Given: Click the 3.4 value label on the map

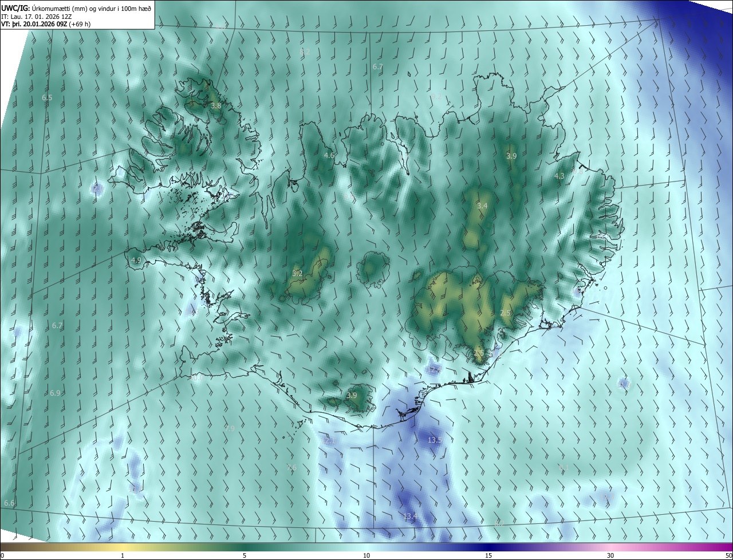Looking at the screenshot, I should 482,206.
